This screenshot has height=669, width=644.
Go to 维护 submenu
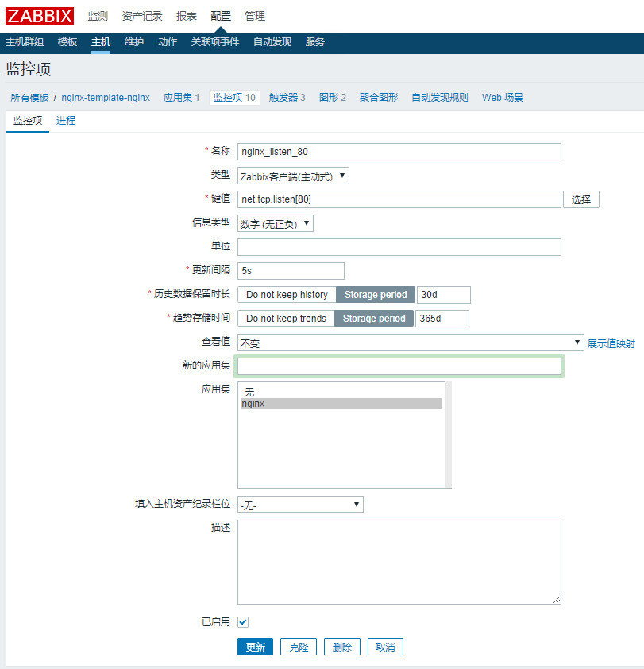[134, 42]
